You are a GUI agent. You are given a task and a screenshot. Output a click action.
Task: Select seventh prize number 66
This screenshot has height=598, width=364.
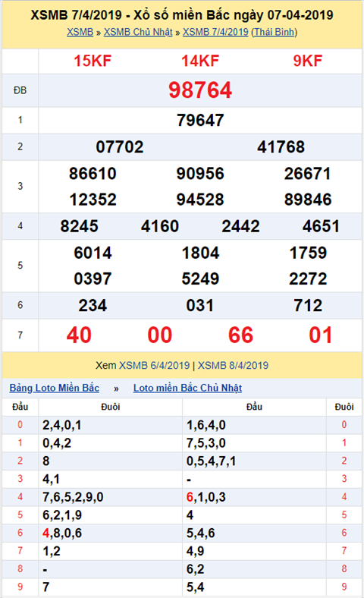240,335
